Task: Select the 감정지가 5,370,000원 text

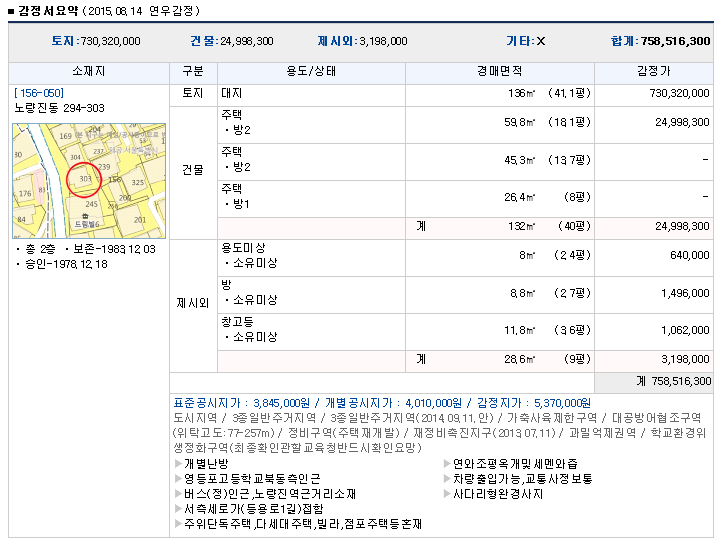Action: tap(534, 403)
